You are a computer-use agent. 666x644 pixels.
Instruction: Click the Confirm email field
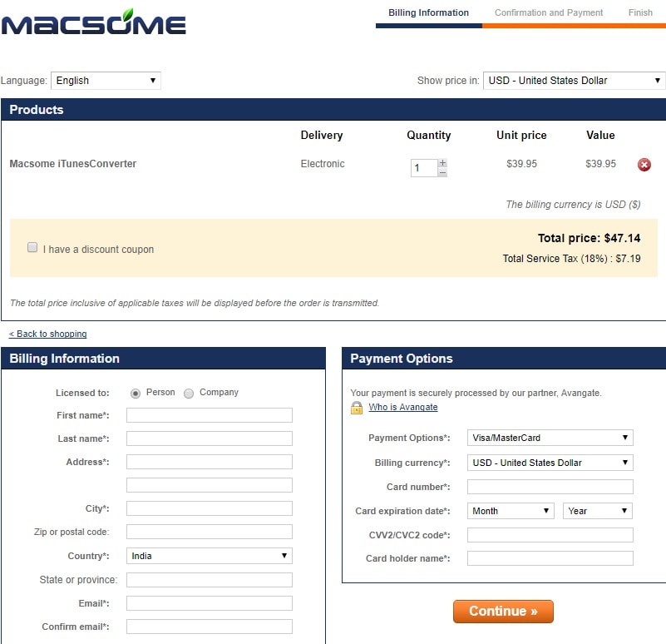click(210, 627)
